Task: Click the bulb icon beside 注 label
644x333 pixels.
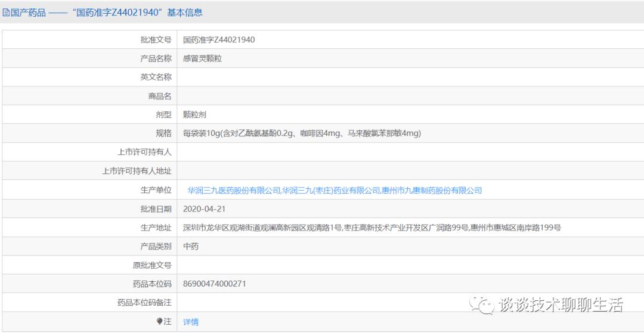Action: point(159,322)
